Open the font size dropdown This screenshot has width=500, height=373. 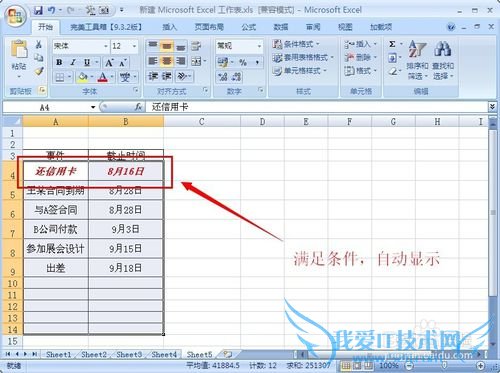[134, 46]
